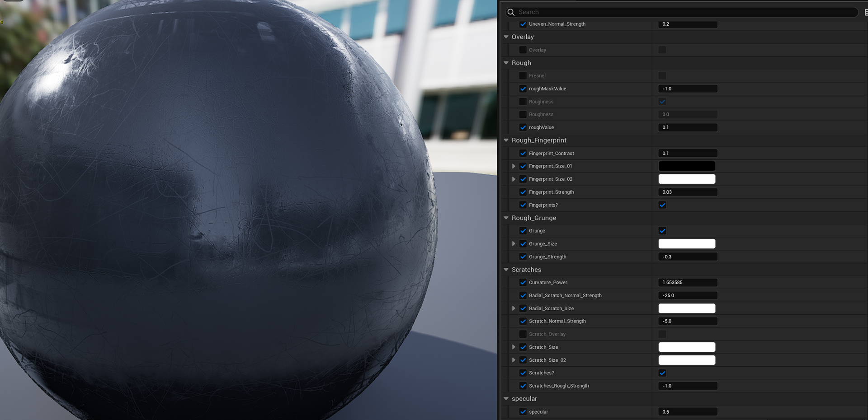Screen dimensions: 868x420
Task: Expand Scratch_Size_02 parameter
Action: coord(514,360)
